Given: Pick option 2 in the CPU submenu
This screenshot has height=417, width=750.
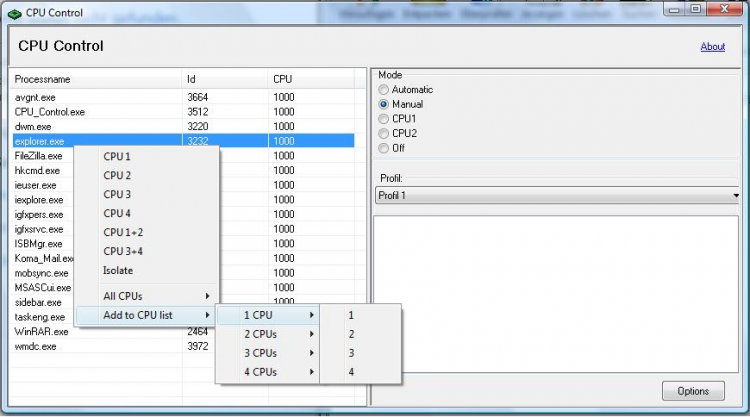Looking at the screenshot, I should [360, 334].
